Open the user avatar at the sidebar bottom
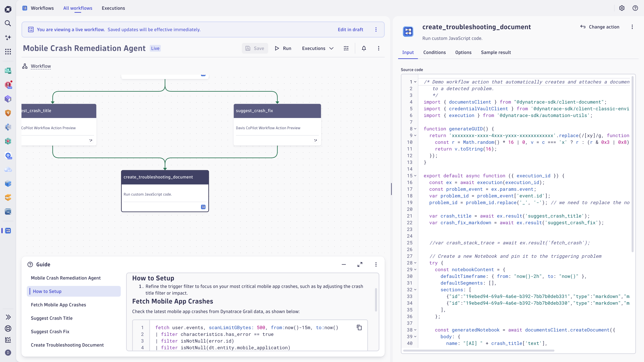Image resolution: width=644 pixels, height=362 pixels. pyautogui.click(x=8, y=353)
